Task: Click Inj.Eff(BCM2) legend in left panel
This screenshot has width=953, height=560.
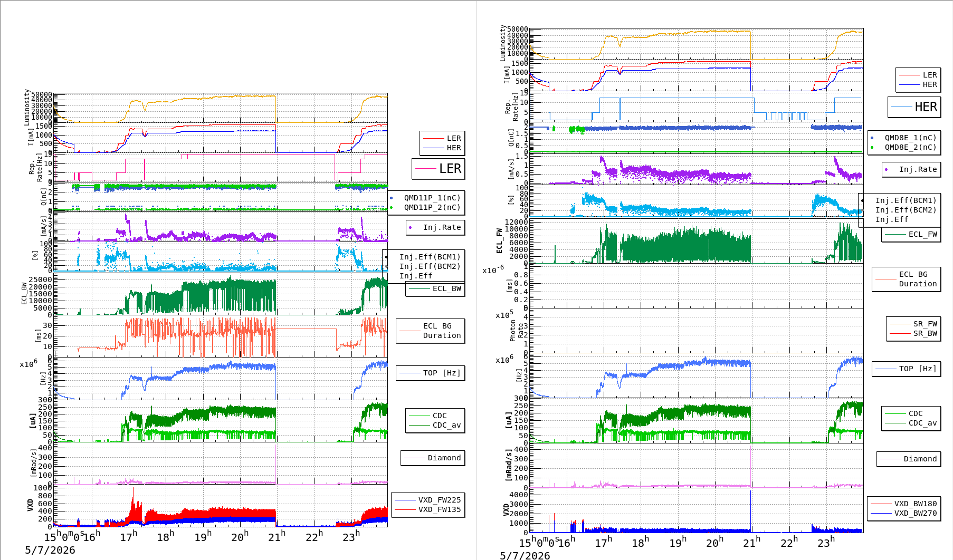Action: [x=430, y=266]
